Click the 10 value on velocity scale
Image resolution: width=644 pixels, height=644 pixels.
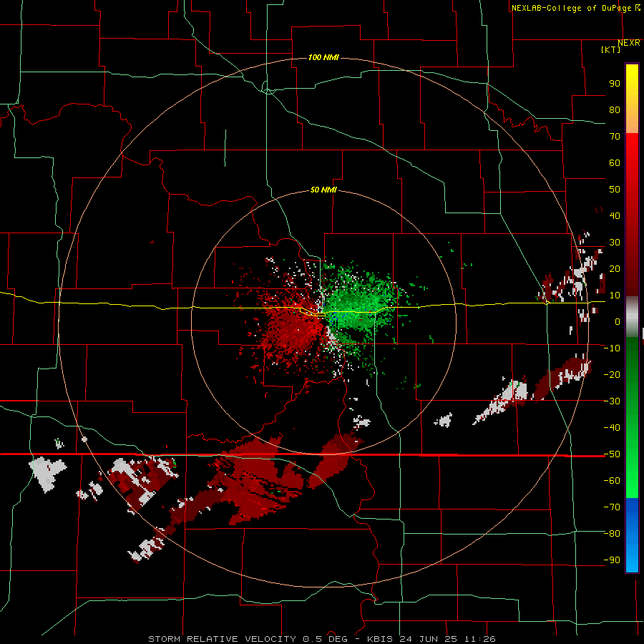[615, 296]
